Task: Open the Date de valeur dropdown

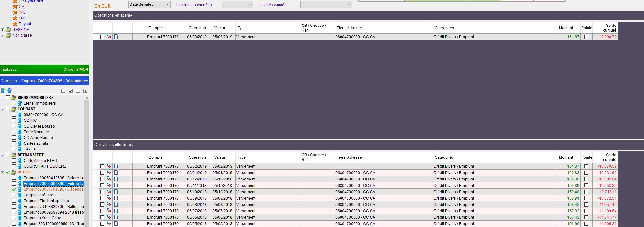Action: 149,4
